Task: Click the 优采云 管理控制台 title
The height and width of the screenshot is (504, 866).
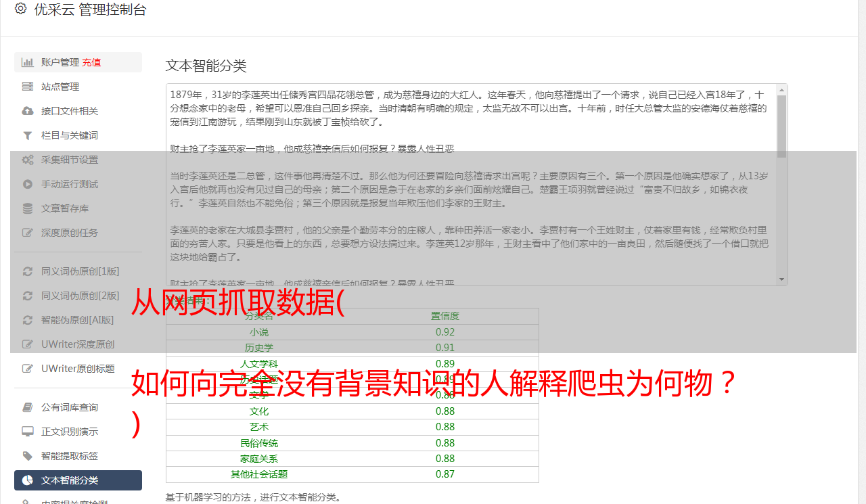Action: pos(90,9)
